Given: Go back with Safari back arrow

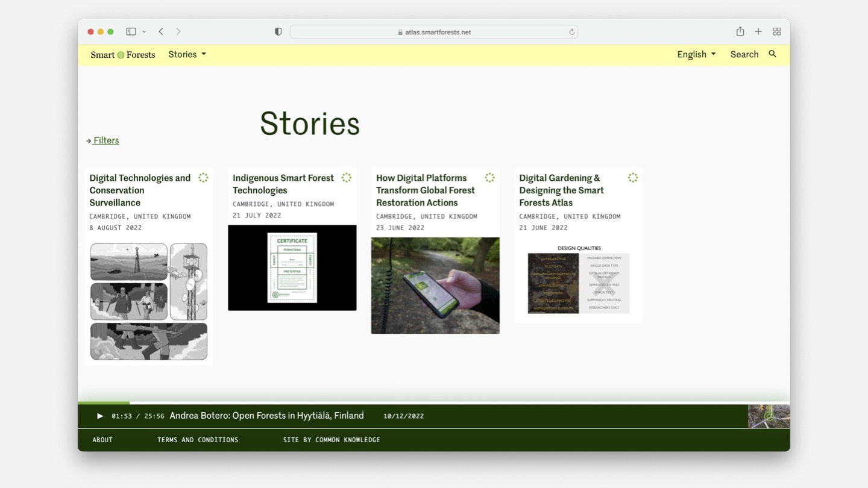Looking at the screenshot, I should [x=161, y=31].
